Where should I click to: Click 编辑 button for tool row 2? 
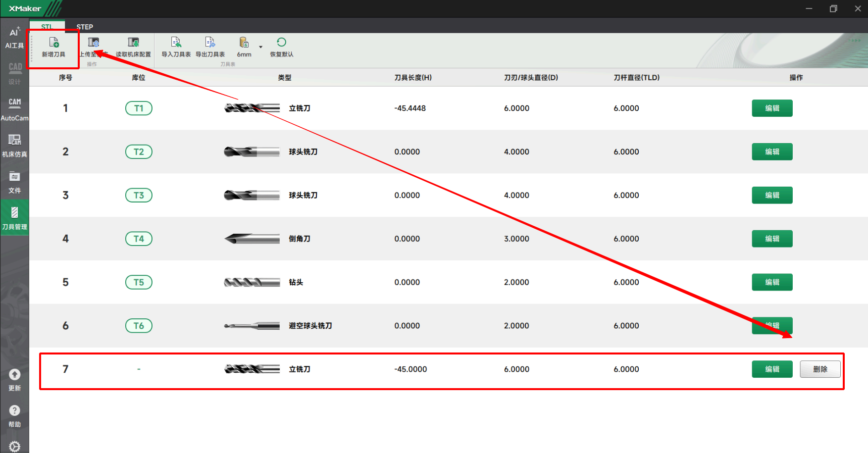[x=772, y=151]
